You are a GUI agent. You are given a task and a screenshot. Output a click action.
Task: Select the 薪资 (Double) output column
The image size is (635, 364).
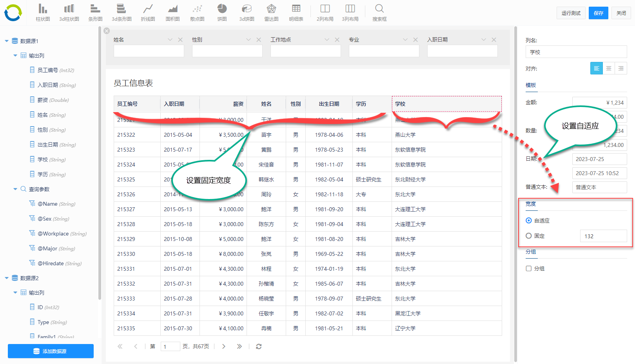tap(49, 100)
